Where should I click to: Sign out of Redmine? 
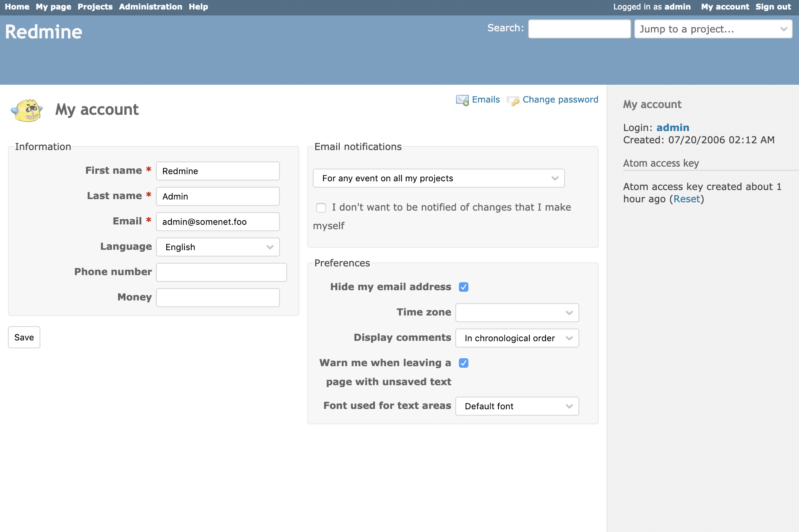(773, 7)
